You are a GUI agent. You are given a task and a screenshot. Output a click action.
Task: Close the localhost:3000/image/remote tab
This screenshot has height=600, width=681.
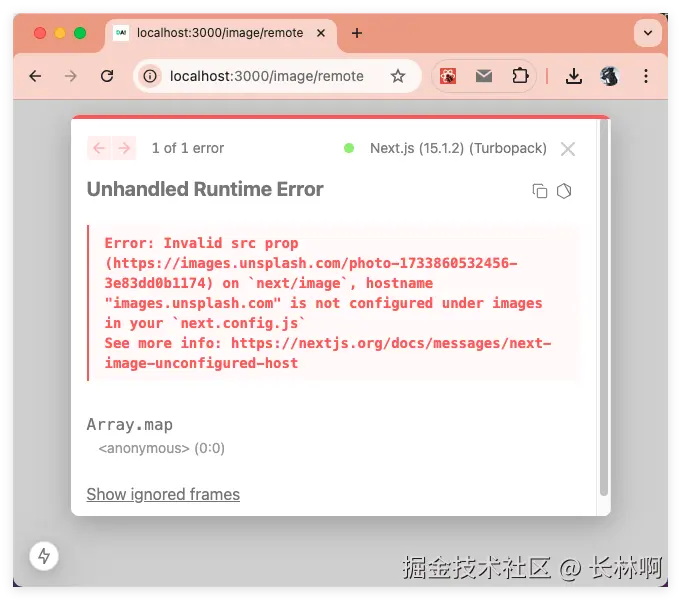click(x=321, y=33)
